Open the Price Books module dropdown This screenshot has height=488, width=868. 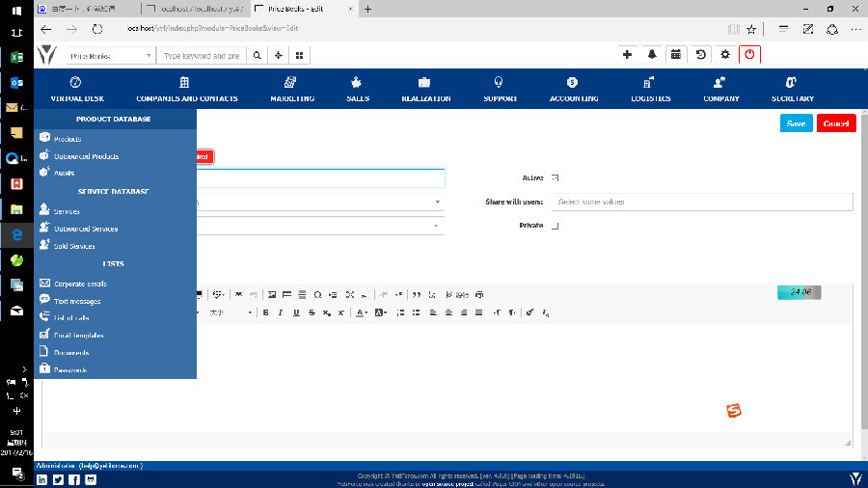(111, 55)
